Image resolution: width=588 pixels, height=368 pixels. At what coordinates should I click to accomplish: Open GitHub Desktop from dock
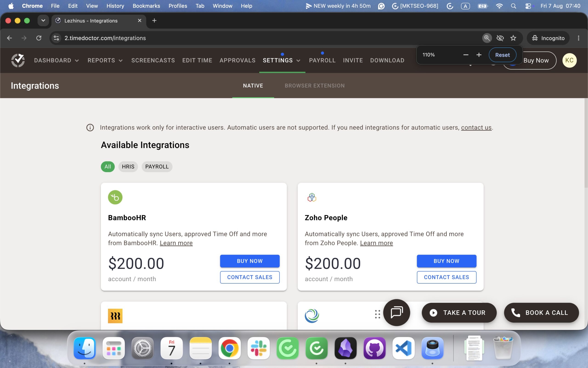pyautogui.click(x=374, y=348)
